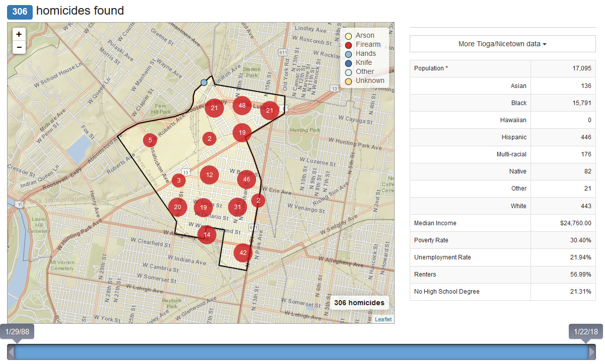The width and height of the screenshot is (605, 364).
Task: Click the right date slider handle
Action: click(x=592, y=351)
